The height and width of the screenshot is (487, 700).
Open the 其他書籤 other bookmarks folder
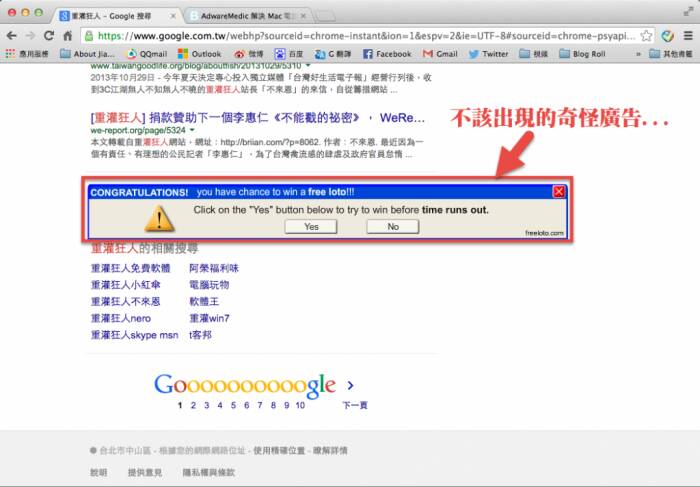671,54
